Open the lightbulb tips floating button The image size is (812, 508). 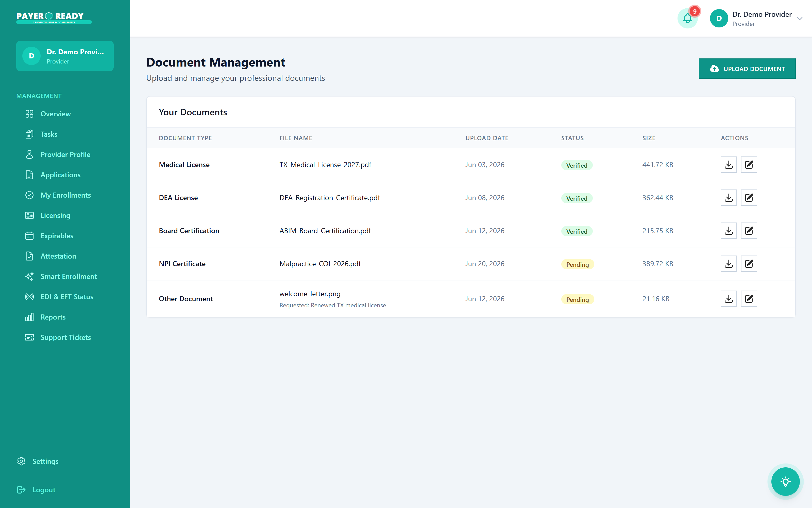[x=785, y=482]
